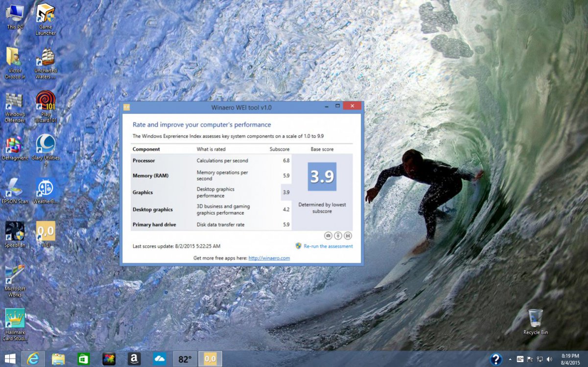Show hidden system tray icons arrow
The height and width of the screenshot is (367, 588).
tap(510, 359)
